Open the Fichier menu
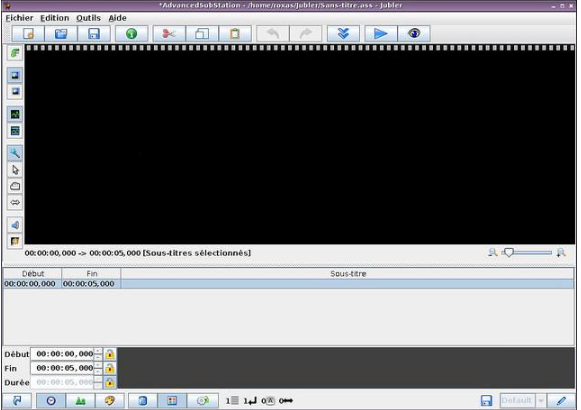This screenshot has height=410, width=581. (x=19, y=18)
